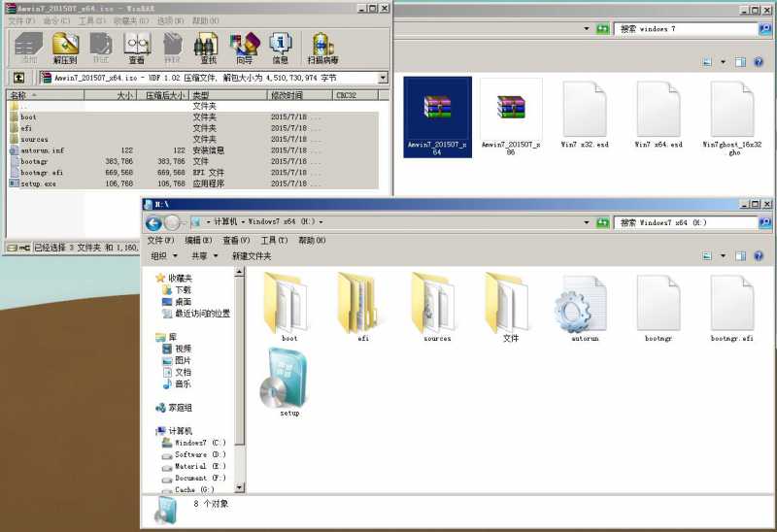Open 下载 (Downloads) in the navigation pane
Viewport: 777px width, 532px height.
177,289
